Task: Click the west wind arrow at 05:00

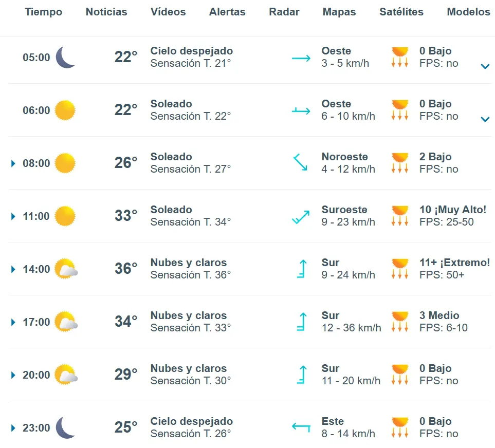Action: click(301, 58)
